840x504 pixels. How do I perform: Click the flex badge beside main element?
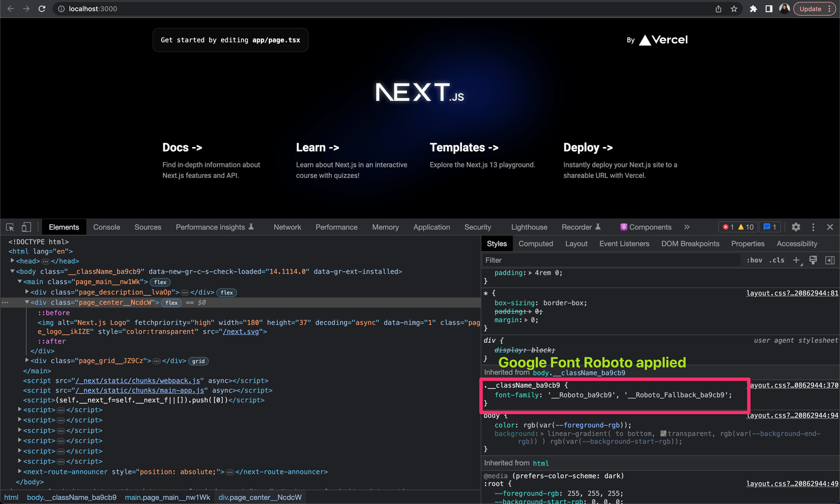[x=160, y=282]
